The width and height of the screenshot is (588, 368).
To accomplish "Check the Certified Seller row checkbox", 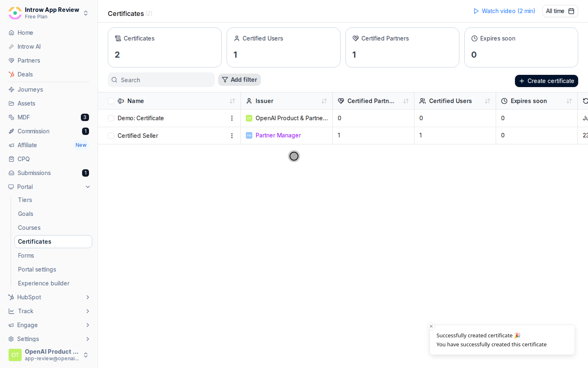I will click(111, 136).
